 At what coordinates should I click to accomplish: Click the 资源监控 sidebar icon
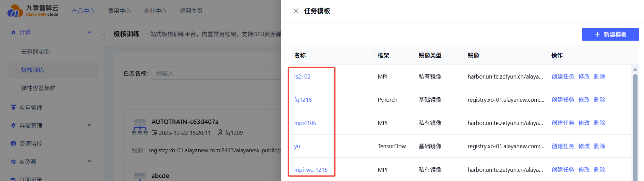tap(13, 144)
